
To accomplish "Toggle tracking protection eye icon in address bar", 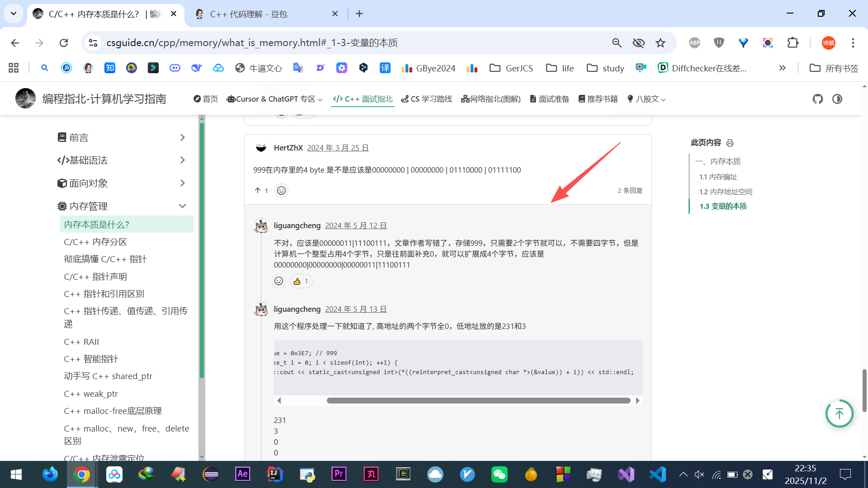I will pos(638,43).
